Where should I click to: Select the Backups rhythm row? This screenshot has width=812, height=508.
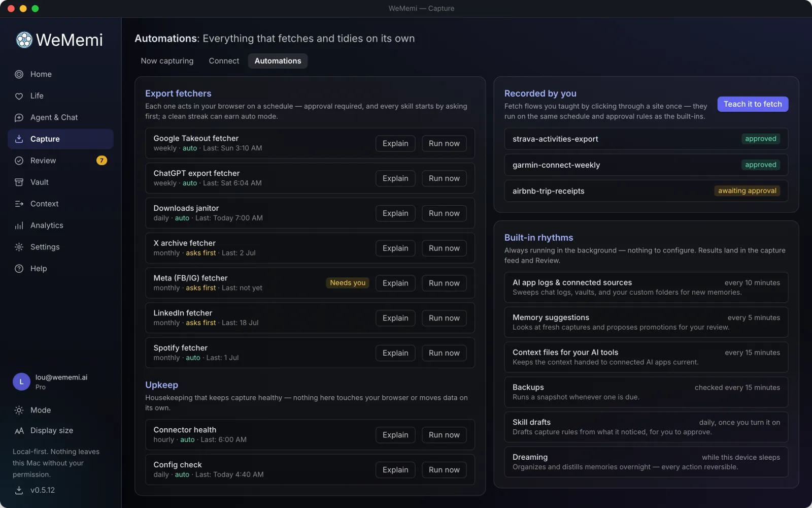click(x=646, y=392)
